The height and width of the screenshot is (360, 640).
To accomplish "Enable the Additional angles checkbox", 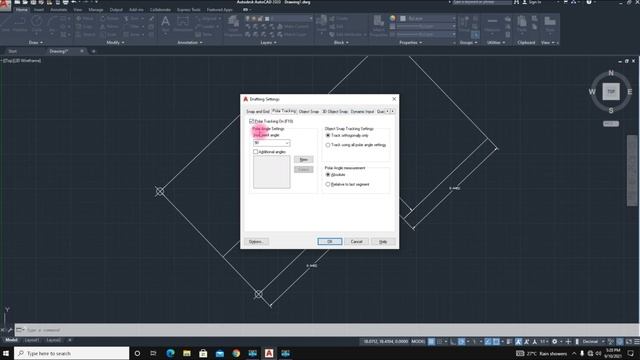I will pos(256,152).
